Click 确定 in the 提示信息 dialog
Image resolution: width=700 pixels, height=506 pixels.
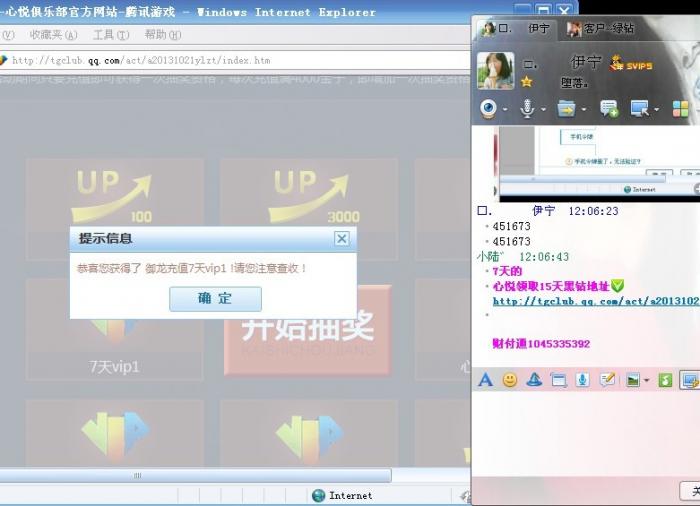215,299
